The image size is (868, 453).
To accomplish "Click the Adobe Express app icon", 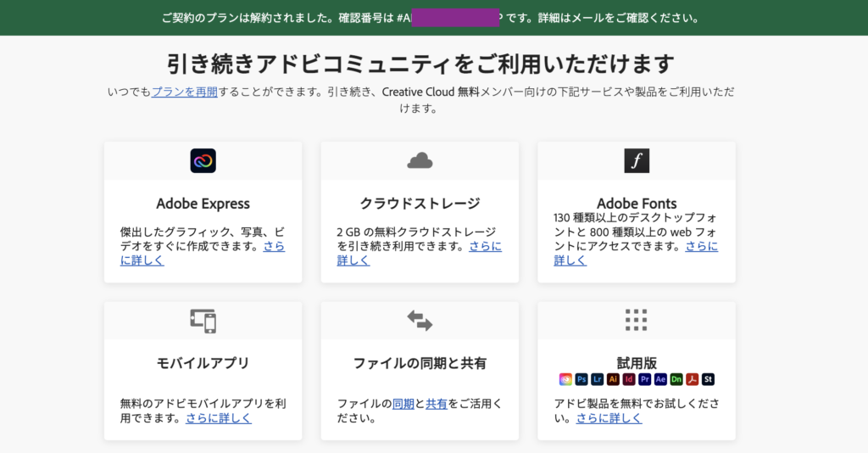I will pyautogui.click(x=203, y=160).
